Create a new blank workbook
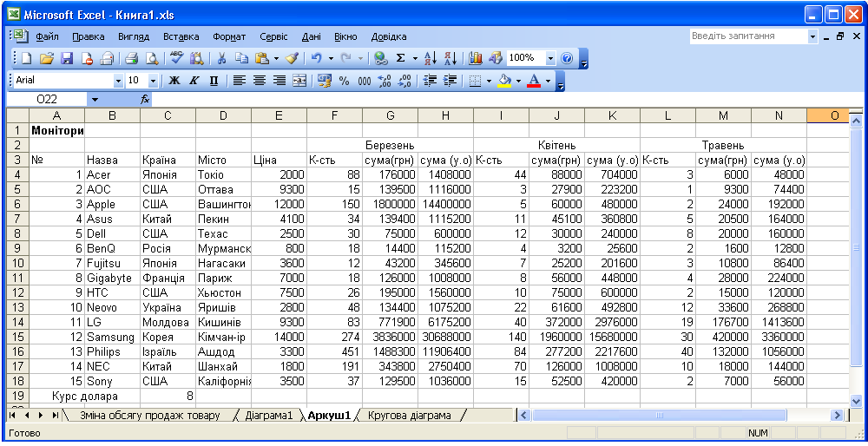This screenshot has width=868, height=446. 26,58
